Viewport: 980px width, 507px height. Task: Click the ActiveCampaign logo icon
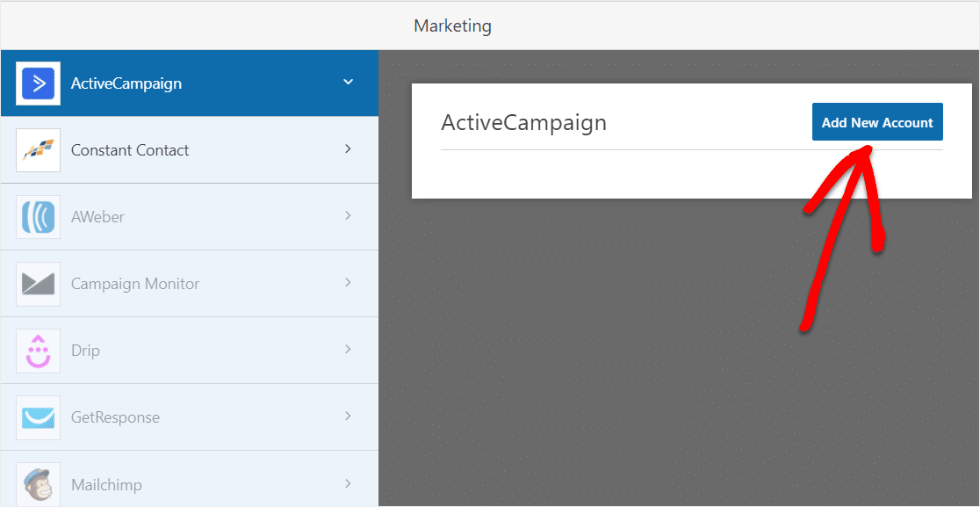38,83
